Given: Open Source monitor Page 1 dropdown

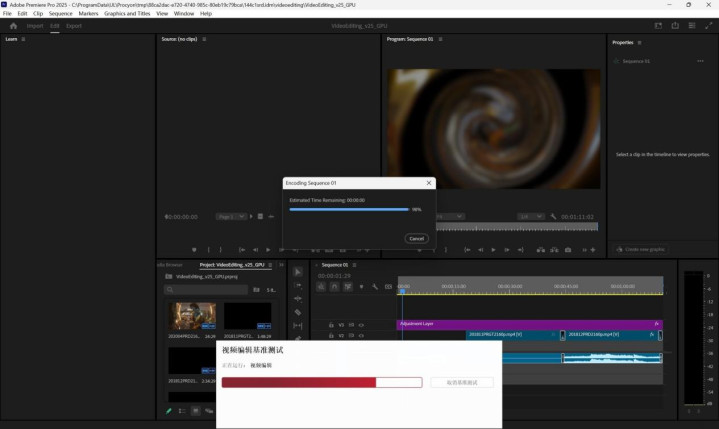Looking at the screenshot, I should coord(230,216).
